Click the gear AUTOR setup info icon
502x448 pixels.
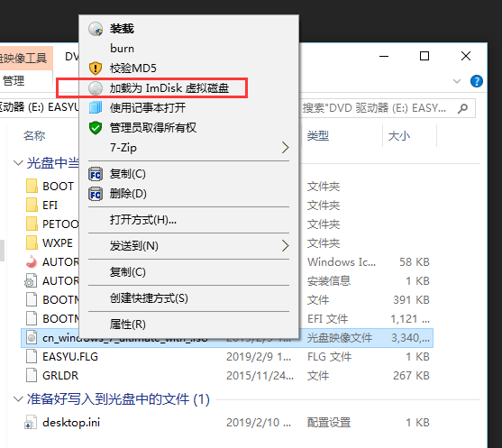tap(31, 280)
